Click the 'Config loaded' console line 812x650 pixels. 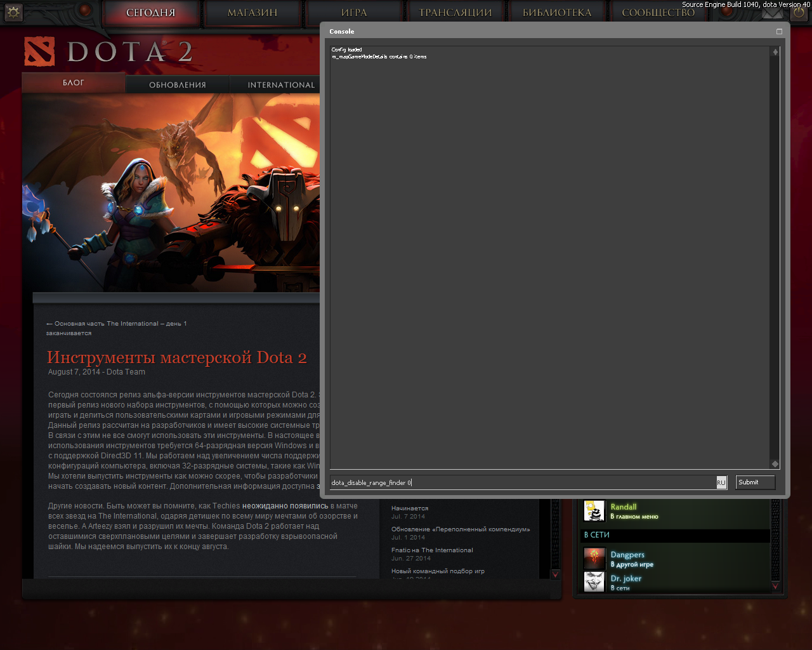tap(346, 50)
